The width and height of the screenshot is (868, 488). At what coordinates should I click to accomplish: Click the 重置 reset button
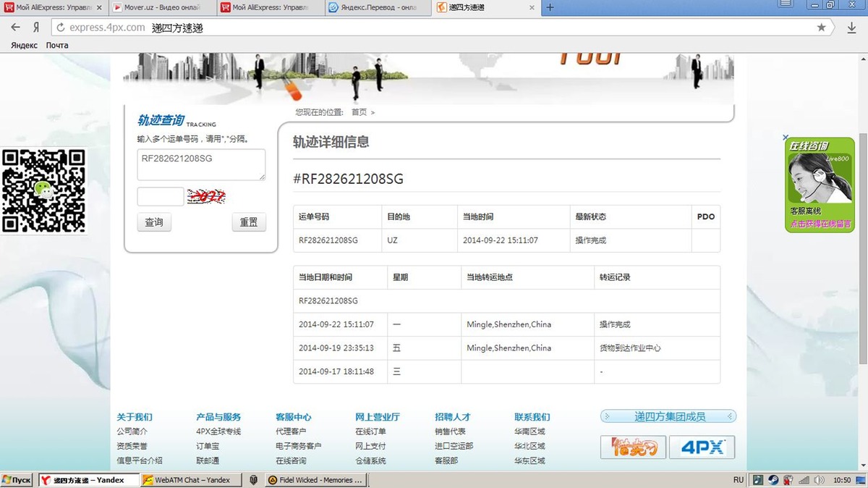(x=249, y=222)
